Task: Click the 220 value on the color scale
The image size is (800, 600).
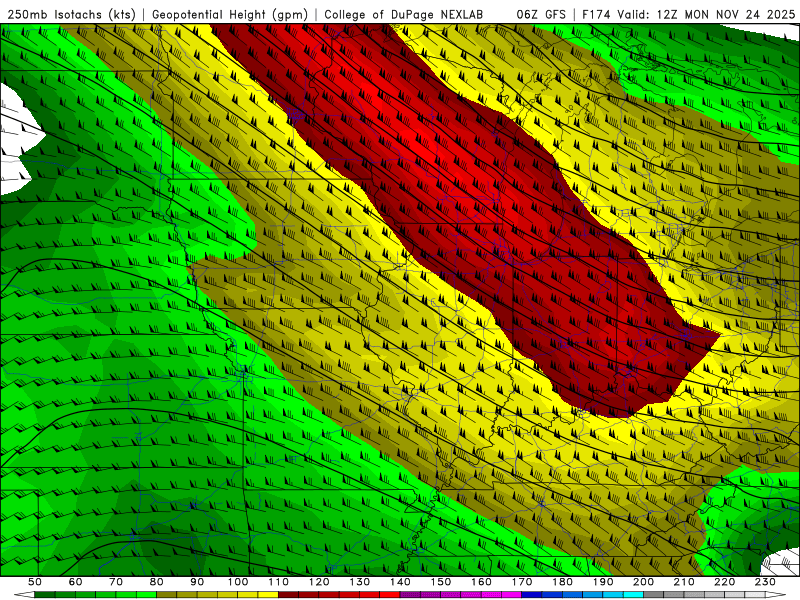Action: click(724, 582)
